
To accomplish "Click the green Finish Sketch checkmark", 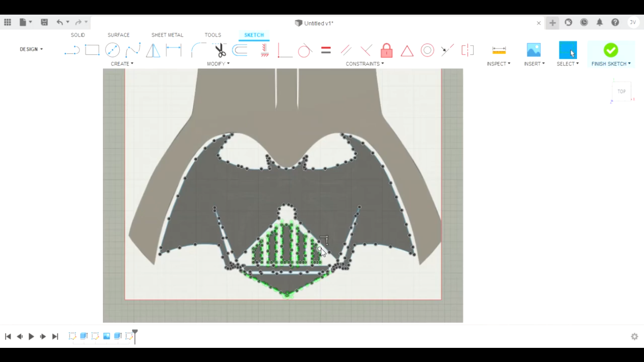I will point(611,50).
